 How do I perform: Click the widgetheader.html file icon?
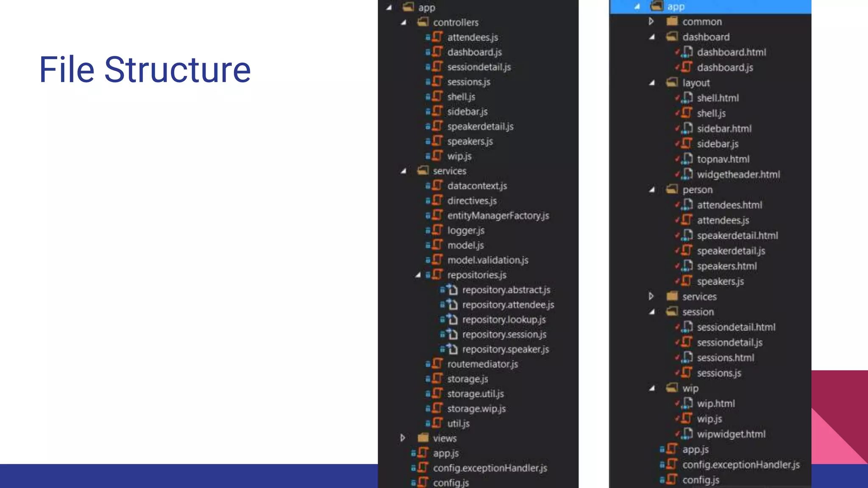pyautogui.click(x=687, y=174)
